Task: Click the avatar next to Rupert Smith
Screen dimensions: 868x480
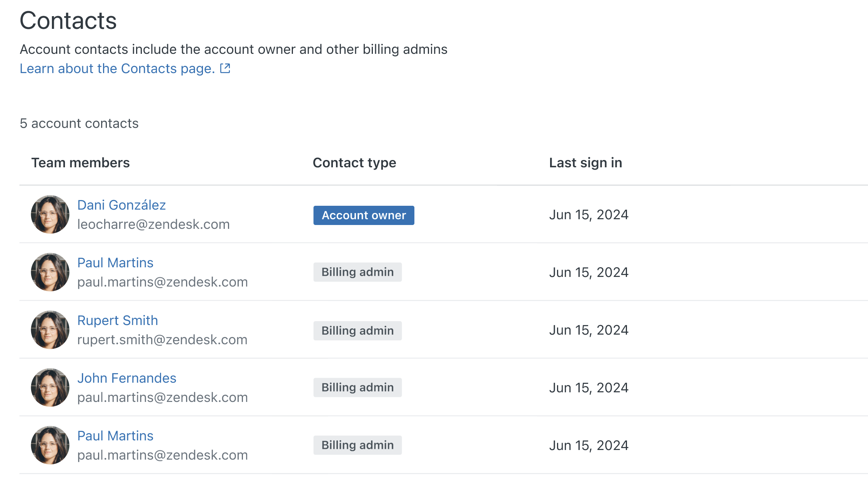Action: 50,330
